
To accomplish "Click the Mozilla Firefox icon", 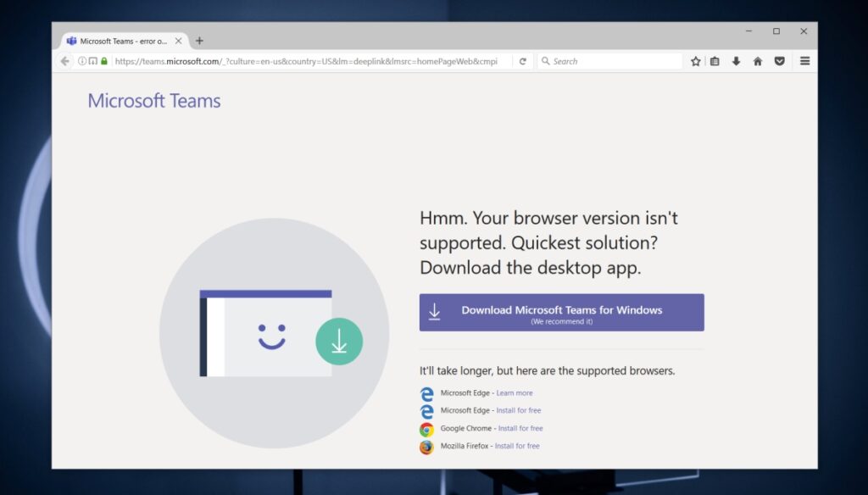I will coord(426,447).
